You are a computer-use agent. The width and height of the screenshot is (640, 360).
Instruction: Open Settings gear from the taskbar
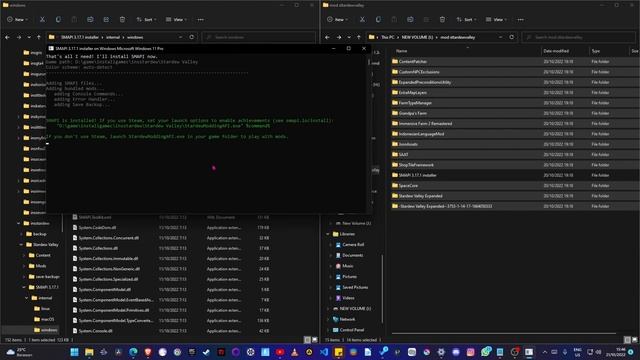pyautogui.click(x=441, y=352)
